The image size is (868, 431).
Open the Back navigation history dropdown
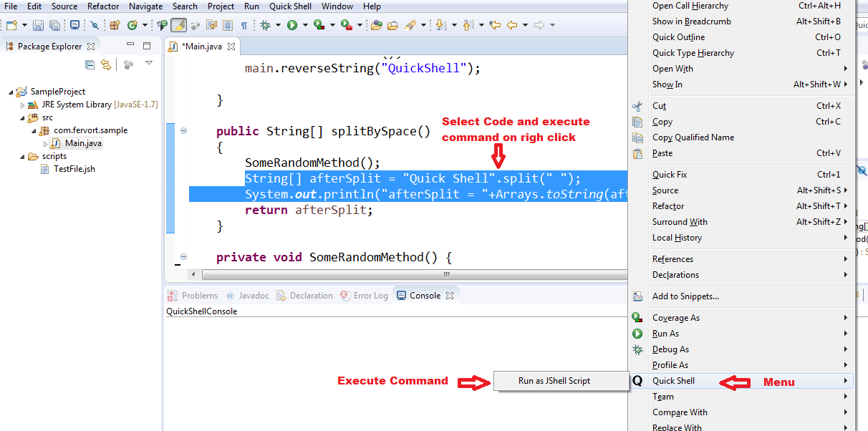[x=525, y=25]
